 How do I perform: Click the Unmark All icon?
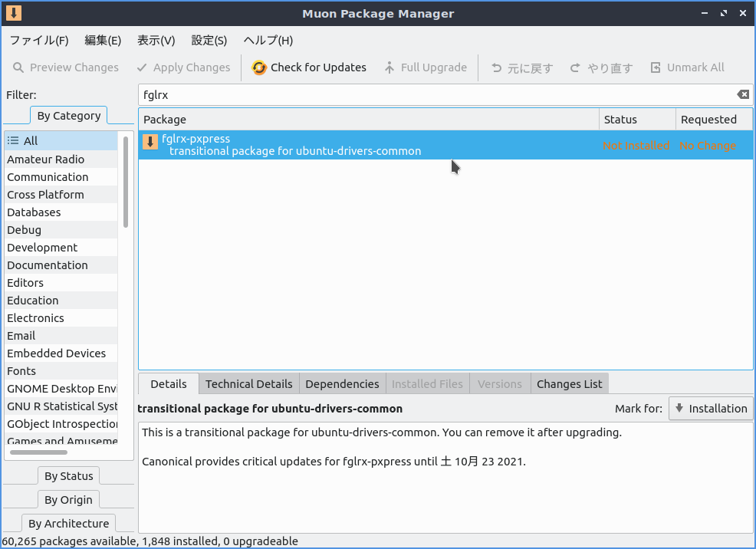click(x=656, y=67)
